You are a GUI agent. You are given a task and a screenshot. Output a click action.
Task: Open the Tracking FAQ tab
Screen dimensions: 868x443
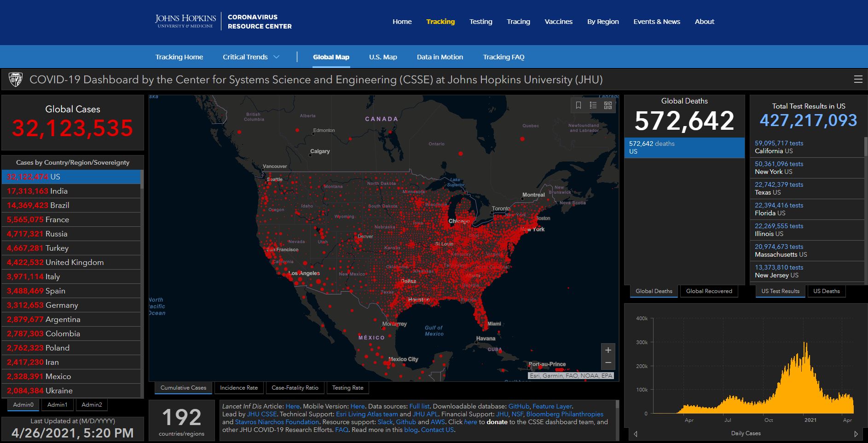click(x=503, y=57)
